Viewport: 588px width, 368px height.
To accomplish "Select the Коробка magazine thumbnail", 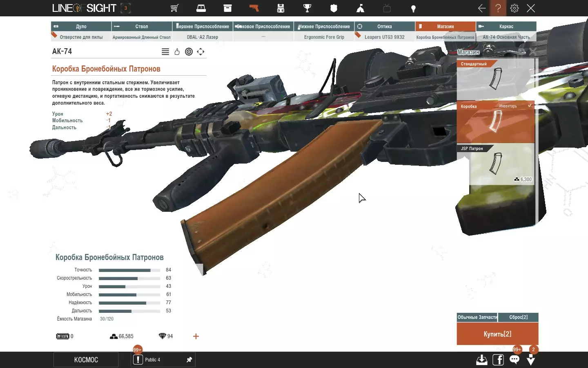I will [x=496, y=122].
